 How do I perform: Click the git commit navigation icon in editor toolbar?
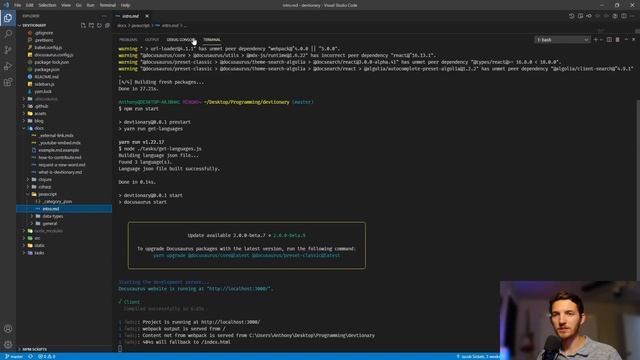pyautogui.click(x=589, y=16)
